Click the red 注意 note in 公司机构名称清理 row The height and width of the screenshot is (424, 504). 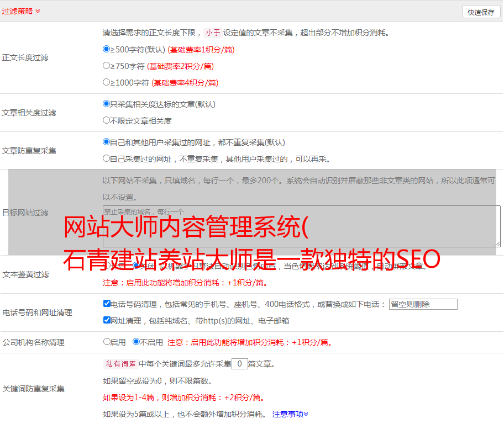click(250, 342)
